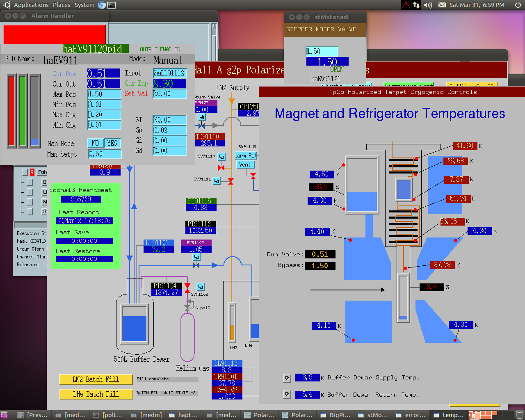The height and width of the screenshot is (420, 525).
Task: Open related display under EV9177 return valve
Action: click(x=202, y=117)
